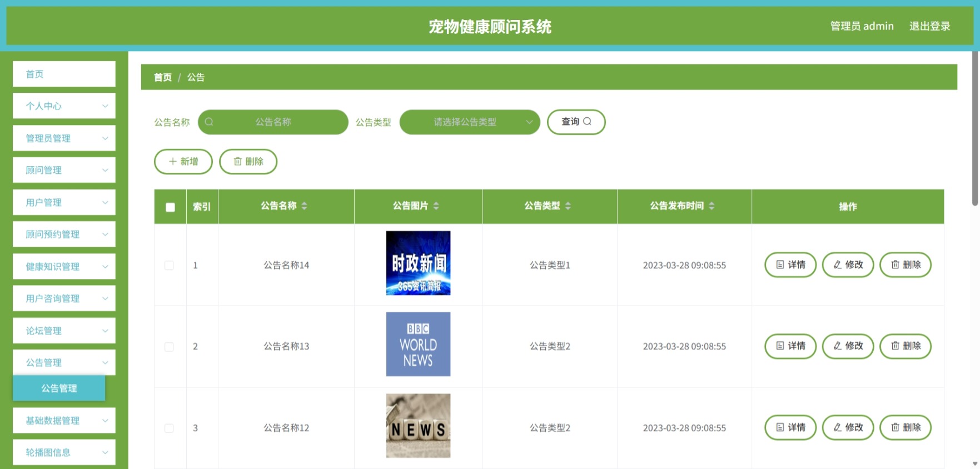This screenshot has width=980, height=469.
Task: Click the sort arrows on 公告名称 column
Action: 304,206
